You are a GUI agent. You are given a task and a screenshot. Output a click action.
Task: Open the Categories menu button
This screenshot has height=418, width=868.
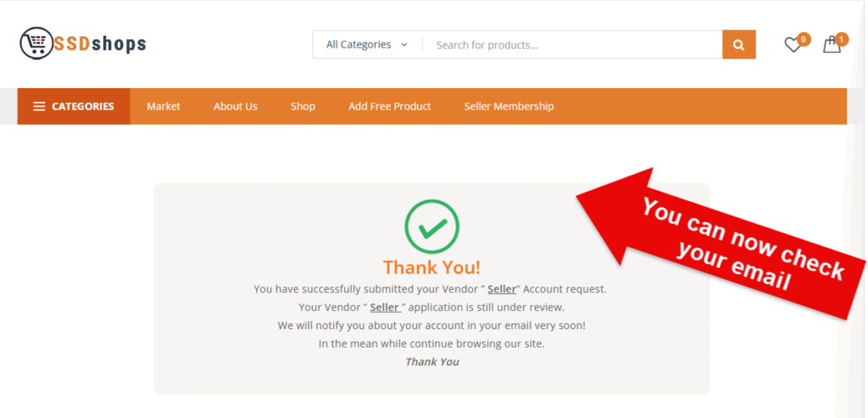coord(74,107)
